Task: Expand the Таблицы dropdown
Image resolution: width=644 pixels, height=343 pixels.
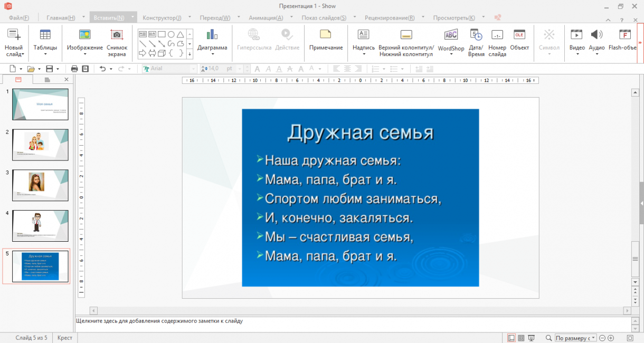Action: pos(45,53)
